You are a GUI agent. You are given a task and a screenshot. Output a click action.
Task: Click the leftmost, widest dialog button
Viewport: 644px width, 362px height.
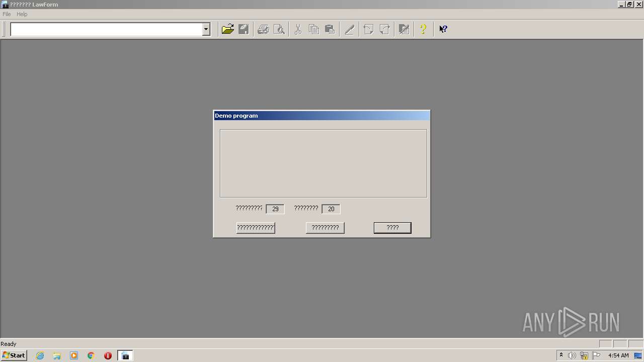tap(256, 228)
